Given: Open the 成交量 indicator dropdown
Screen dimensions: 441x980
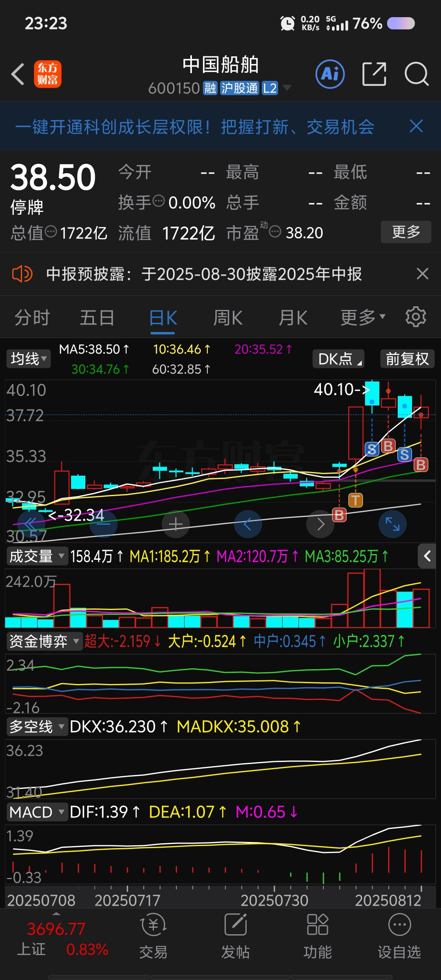Looking at the screenshot, I should pyautogui.click(x=37, y=556).
